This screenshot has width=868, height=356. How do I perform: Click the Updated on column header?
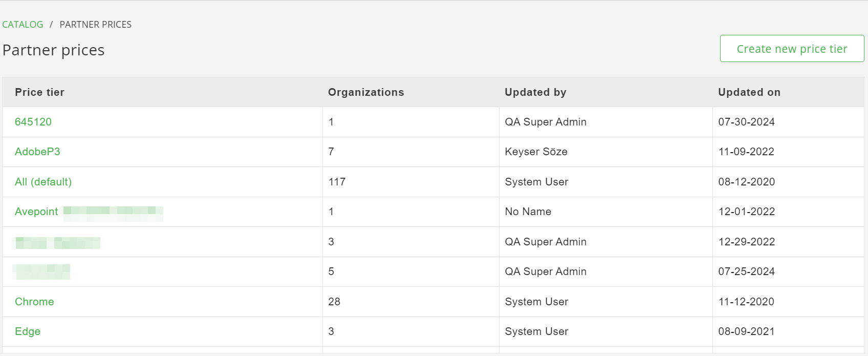749,92
